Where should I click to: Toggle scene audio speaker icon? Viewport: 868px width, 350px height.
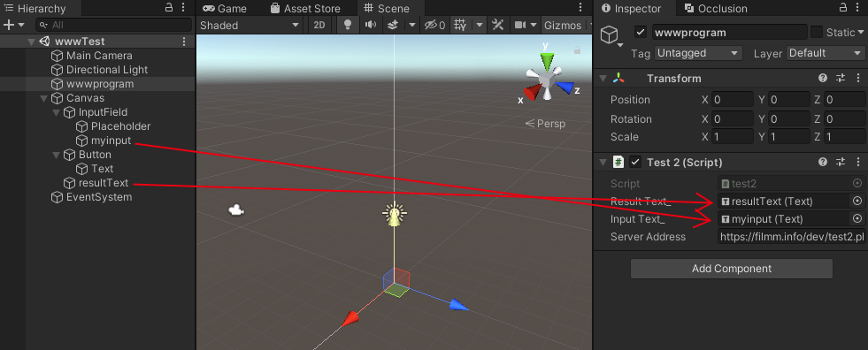click(x=371, y=25)
